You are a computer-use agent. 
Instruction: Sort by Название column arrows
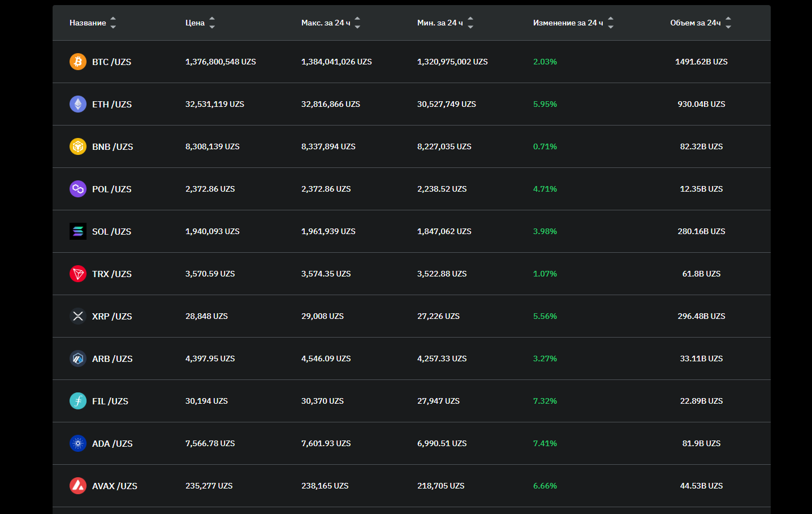(x=113, y=23)
